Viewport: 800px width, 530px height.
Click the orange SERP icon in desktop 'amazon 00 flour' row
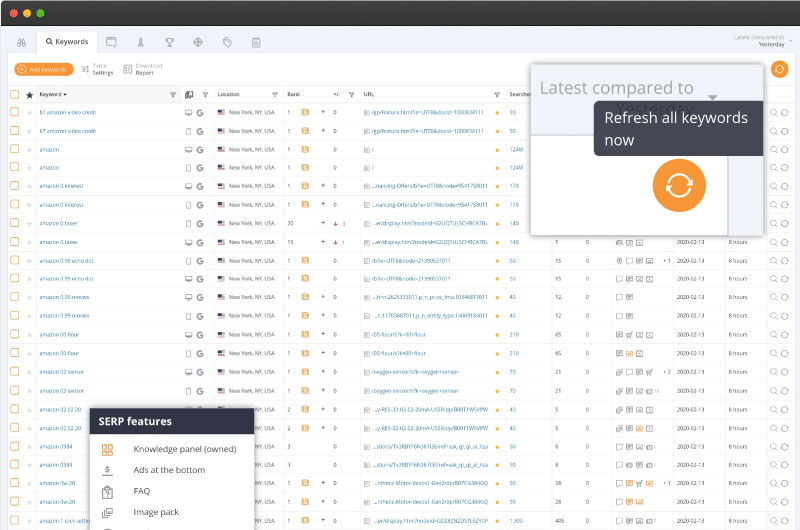305,335
